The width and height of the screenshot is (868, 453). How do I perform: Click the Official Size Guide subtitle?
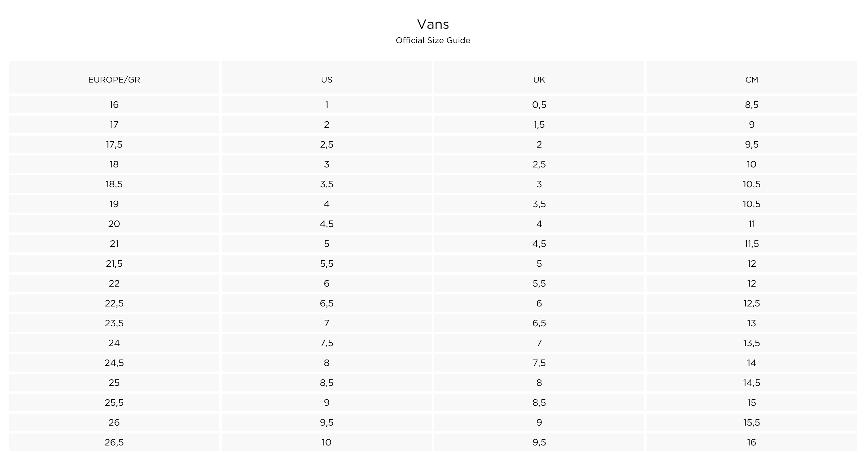coord(433,40)
